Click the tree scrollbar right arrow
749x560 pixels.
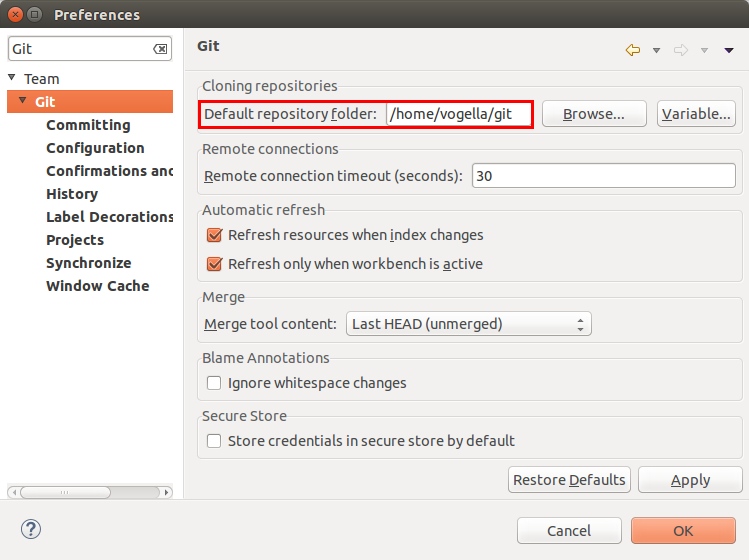pos(166,492)
